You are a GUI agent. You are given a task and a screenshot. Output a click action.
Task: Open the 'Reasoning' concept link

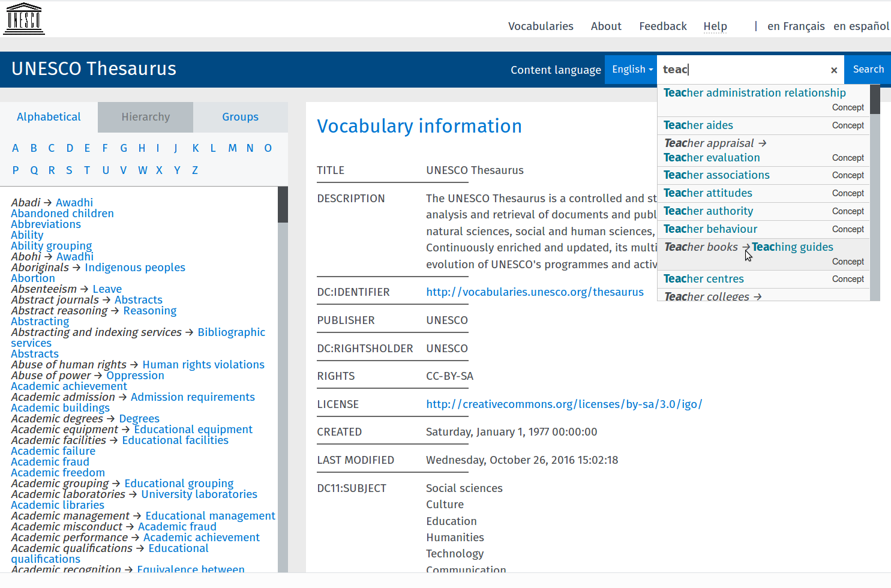150,311
